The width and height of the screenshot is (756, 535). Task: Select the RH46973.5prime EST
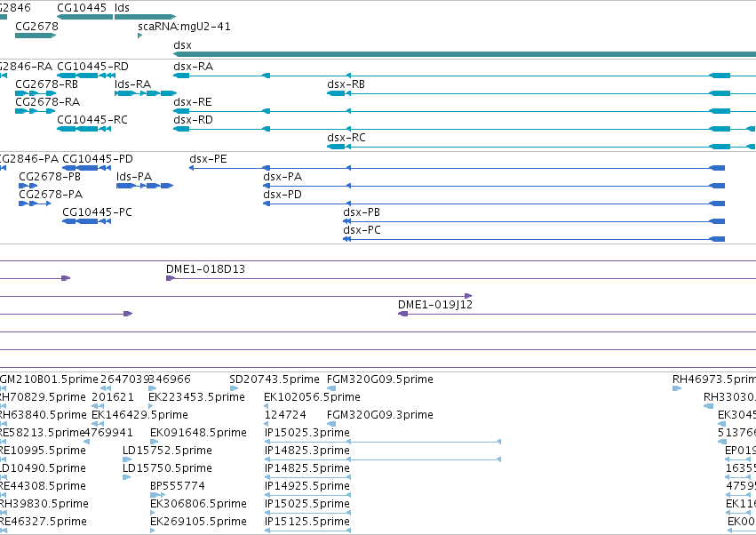point(677,388)
